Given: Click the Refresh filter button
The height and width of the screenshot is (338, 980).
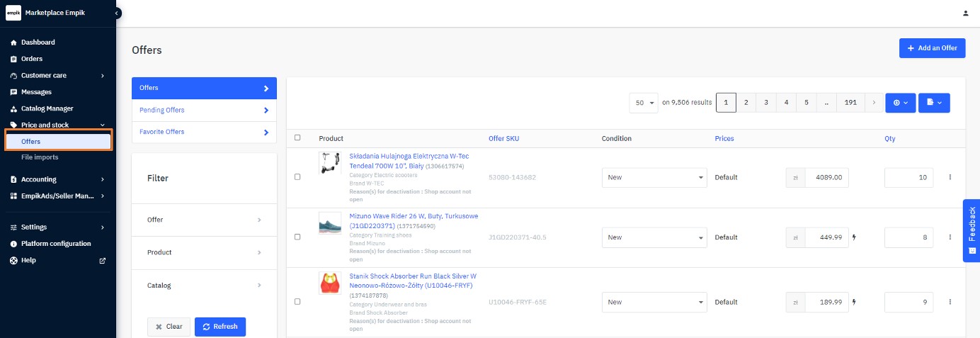Looking at the screenshot, I should (220, 327).
